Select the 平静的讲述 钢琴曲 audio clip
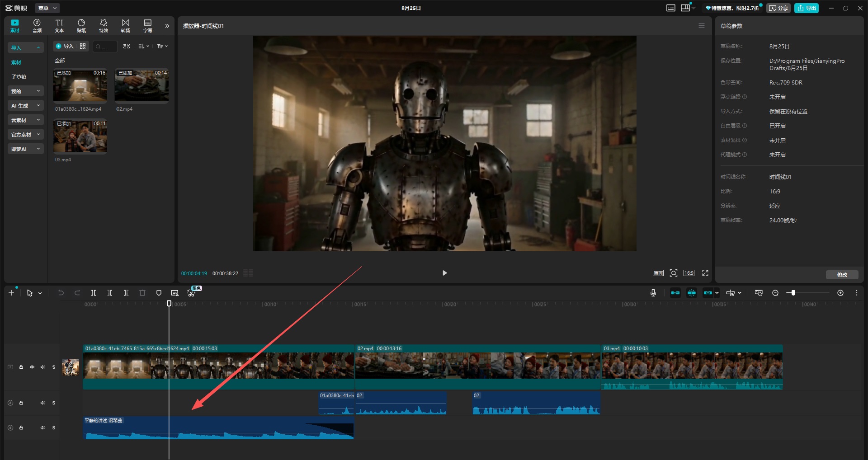868x460 pixels. tap(218, 428)
